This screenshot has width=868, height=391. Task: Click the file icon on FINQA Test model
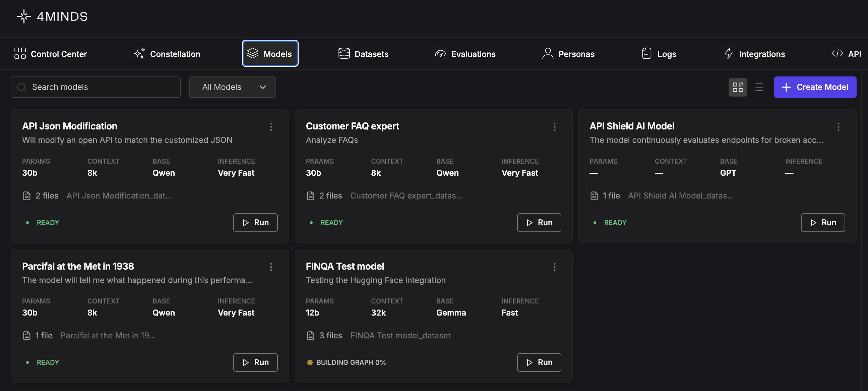click(310, 336)
